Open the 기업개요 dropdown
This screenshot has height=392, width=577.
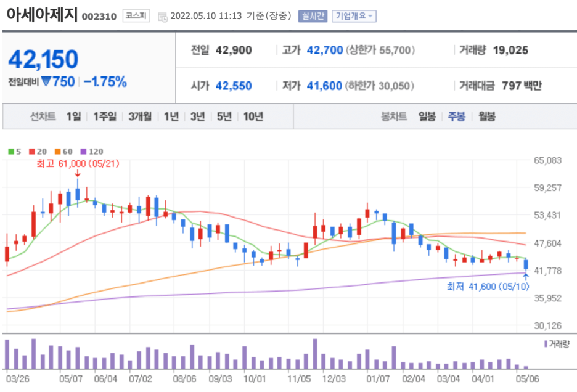point(354,16)
